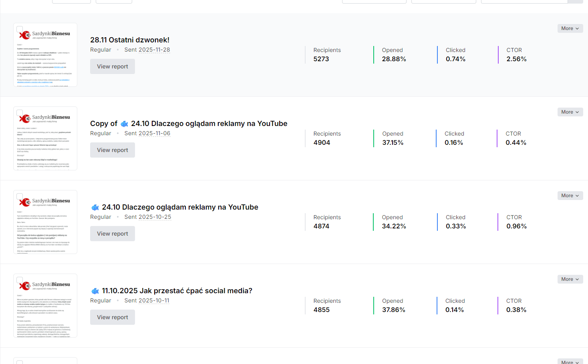Click the fish emoji in the "Copy of" title
Screen dimensions: 588x364
pos(125,124)
